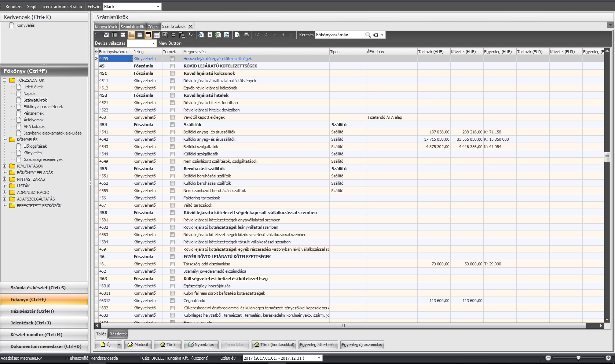Screen dimensions: 615x364
Task: Toggle the grid lines toolbar icon
Action: click(131, 35)
